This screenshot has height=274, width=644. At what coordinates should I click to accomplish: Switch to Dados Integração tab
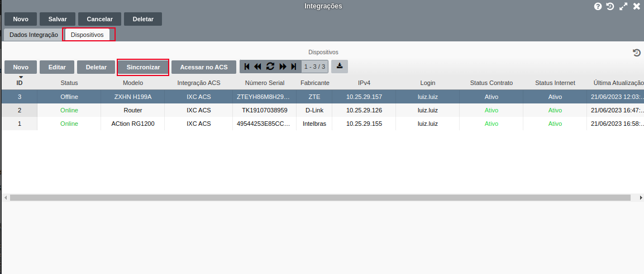click(34, 35)
